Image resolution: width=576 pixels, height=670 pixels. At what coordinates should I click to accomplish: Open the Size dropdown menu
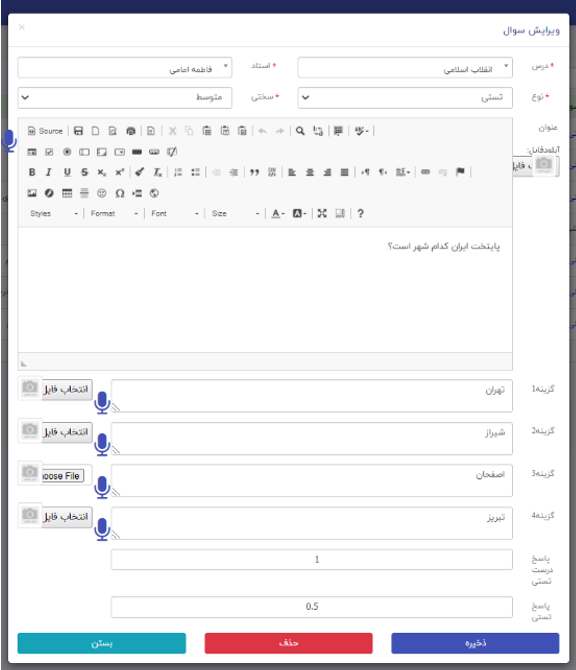coord(235,213)
